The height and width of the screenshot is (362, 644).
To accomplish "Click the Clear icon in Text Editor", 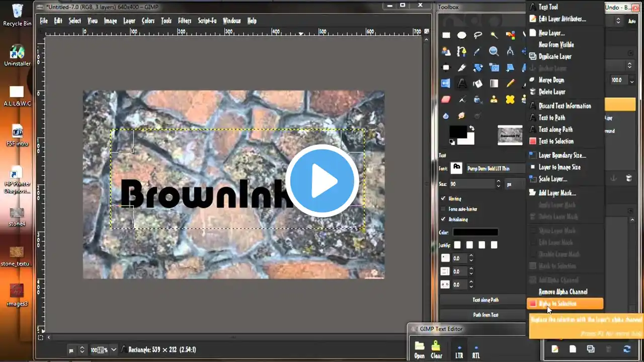I will (436, 348).
